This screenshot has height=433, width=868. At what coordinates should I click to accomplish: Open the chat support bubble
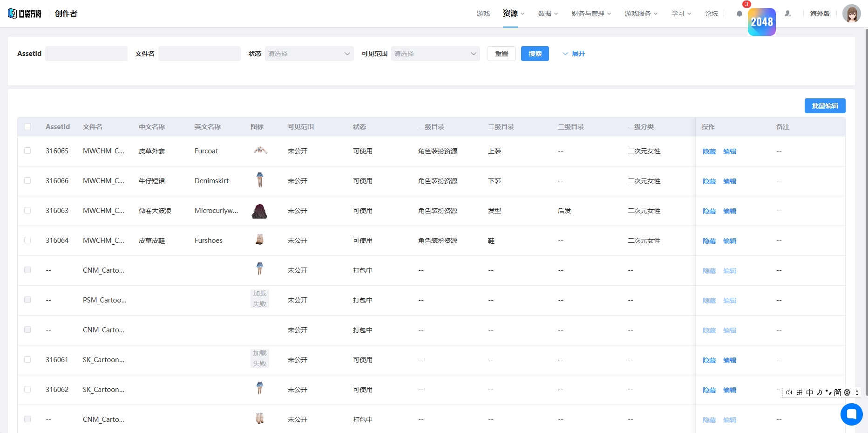pyautogui.click(x=852, y=414)
